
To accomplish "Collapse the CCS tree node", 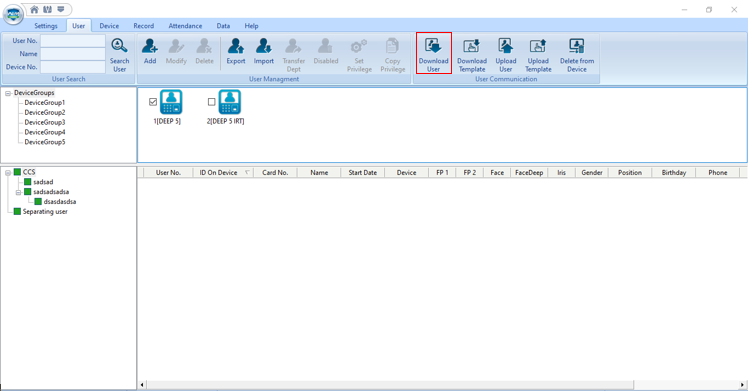I will click(8, 172).
